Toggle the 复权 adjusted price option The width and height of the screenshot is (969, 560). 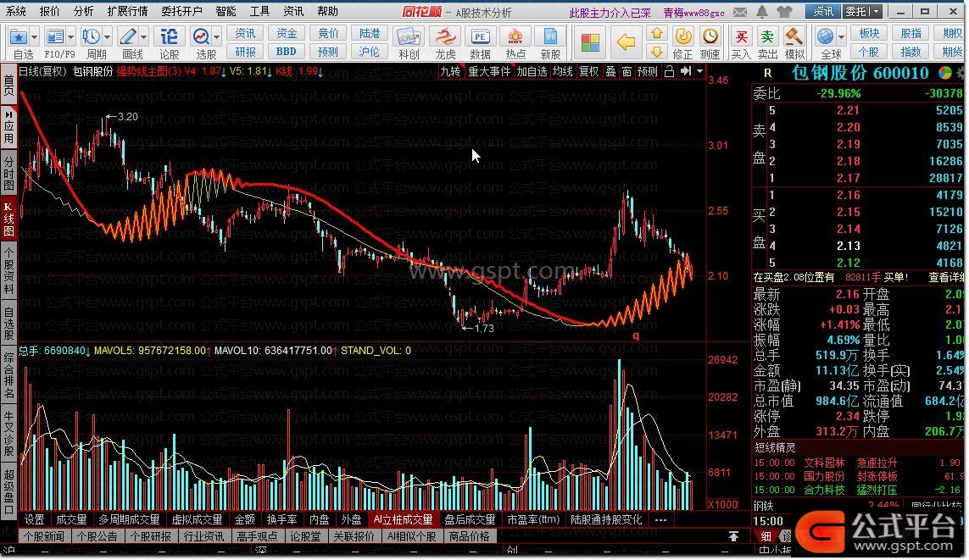588,72
